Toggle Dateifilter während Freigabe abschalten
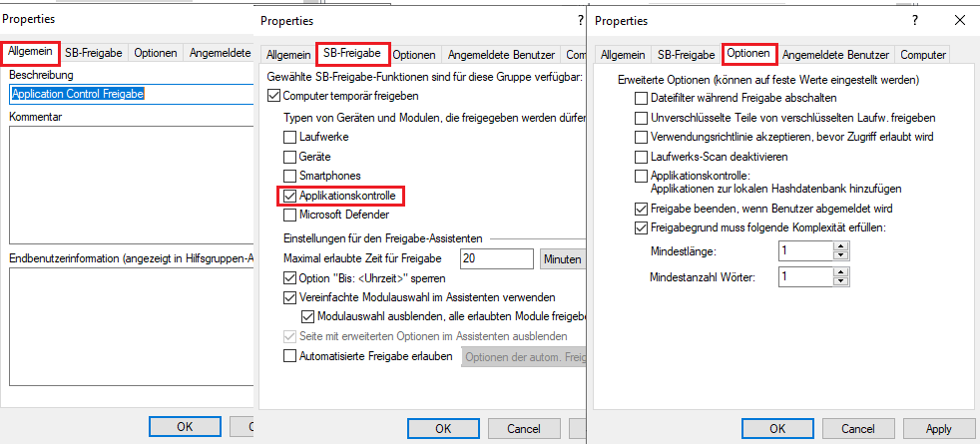This screenshot has width=980, height=444. pos(641,98)
